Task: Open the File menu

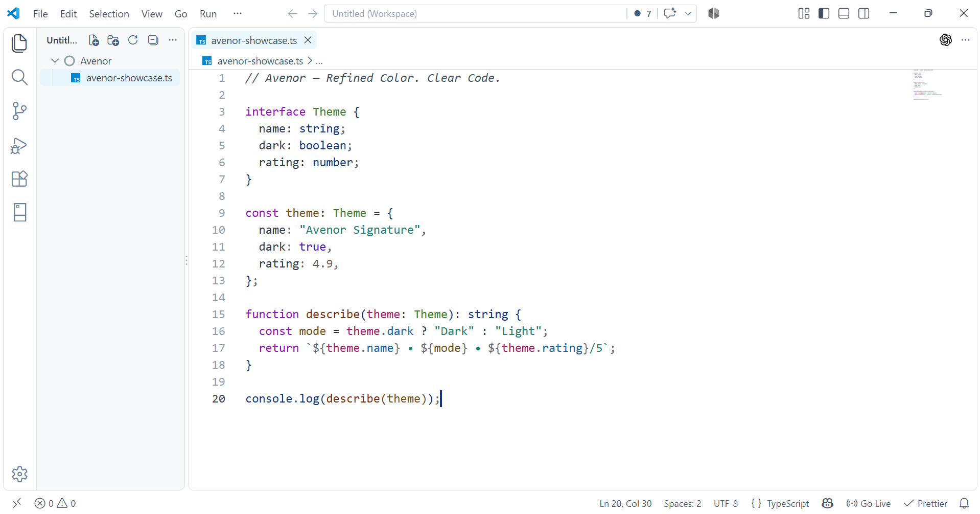Action: coord(40,14)
